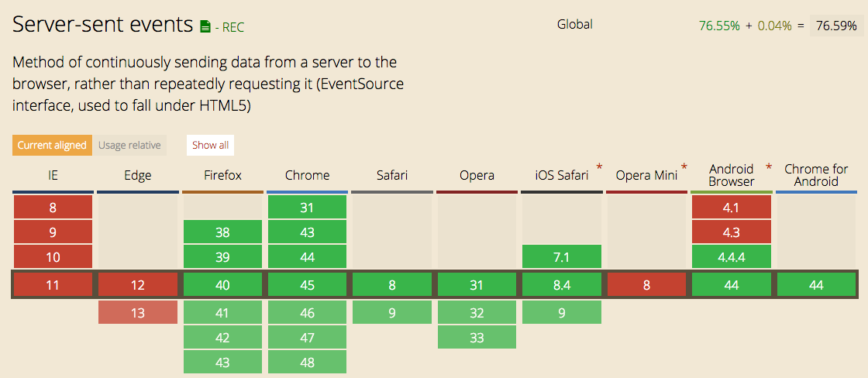Select the Chrome 46 cell
The width and height of the screenshot is (868, 378).
[307, 313]
